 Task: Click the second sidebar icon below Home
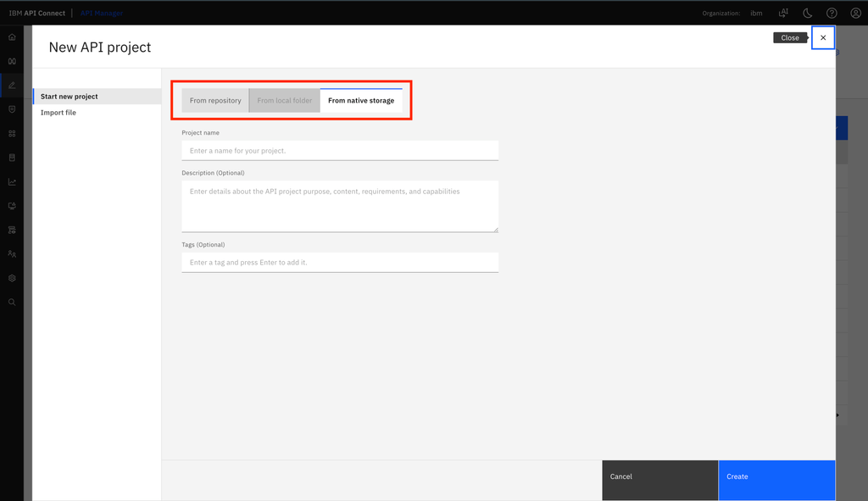[12, 61]
